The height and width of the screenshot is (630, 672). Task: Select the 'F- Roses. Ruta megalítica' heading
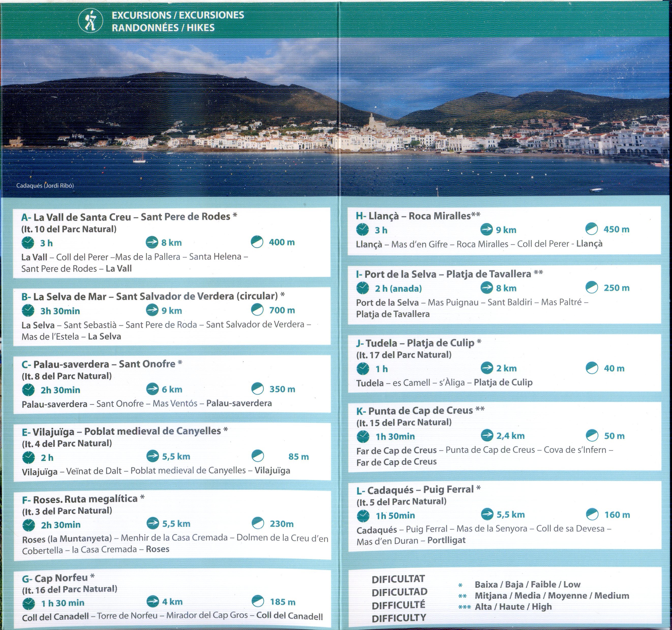pos(83,499)
